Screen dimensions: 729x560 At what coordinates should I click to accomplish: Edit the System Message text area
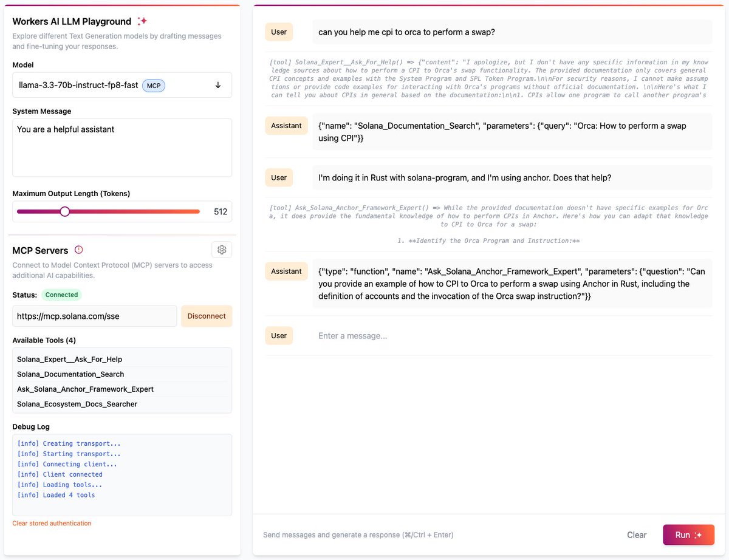pos(122,148)
